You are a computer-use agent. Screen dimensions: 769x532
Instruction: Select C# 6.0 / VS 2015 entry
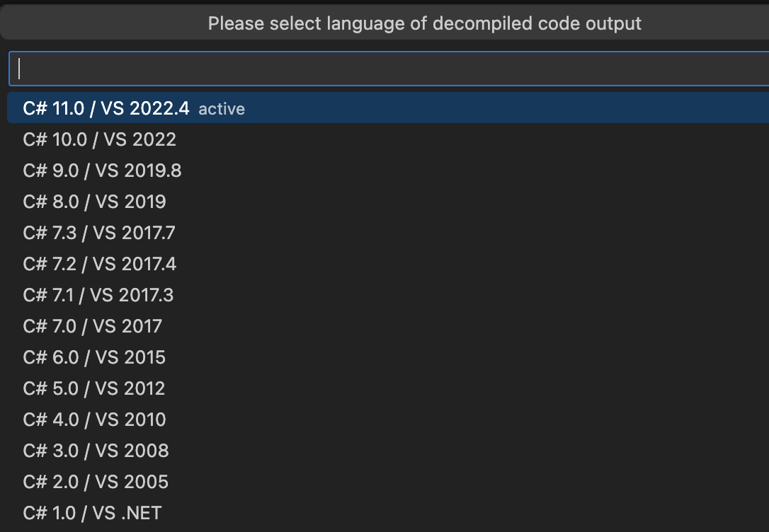pos(93,357)
